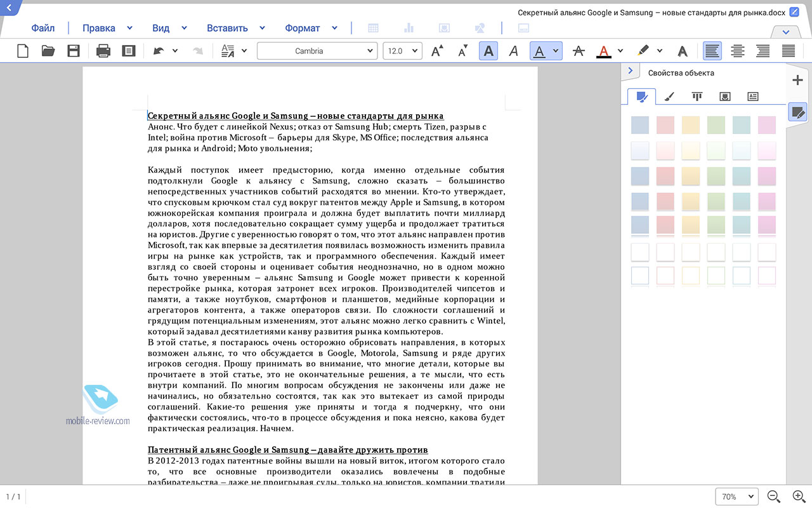Collapse the toolbar with the top-right chevron

[786, 32]
